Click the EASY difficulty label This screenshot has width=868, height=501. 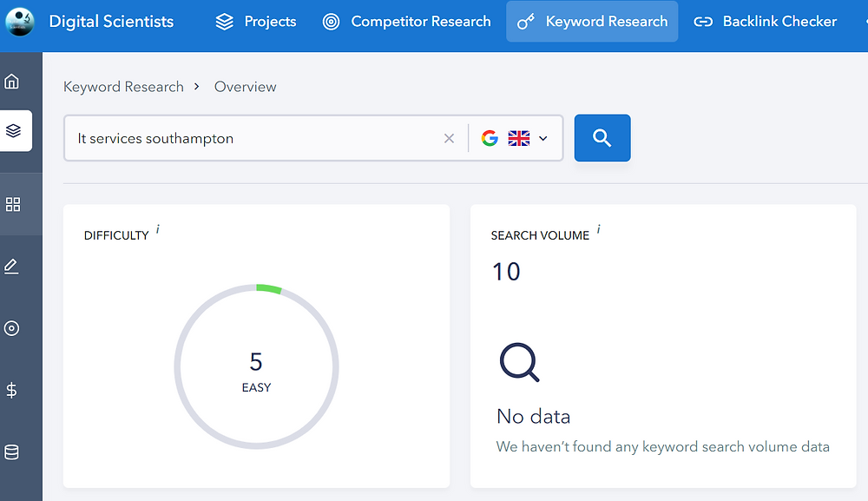[256, 387]
